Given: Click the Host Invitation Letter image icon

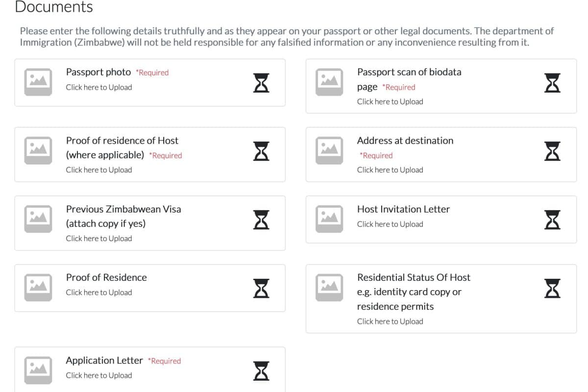Looking at the screenshot, I should (329, 219).
